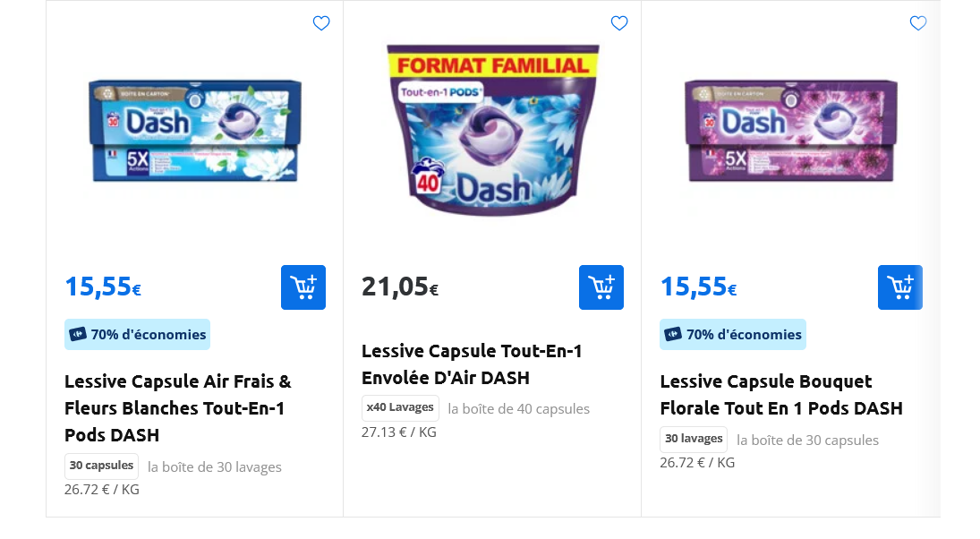The image size is (980, 539).
Task: Click the Carrefour card icon on third discount badge
Action: 673,334
